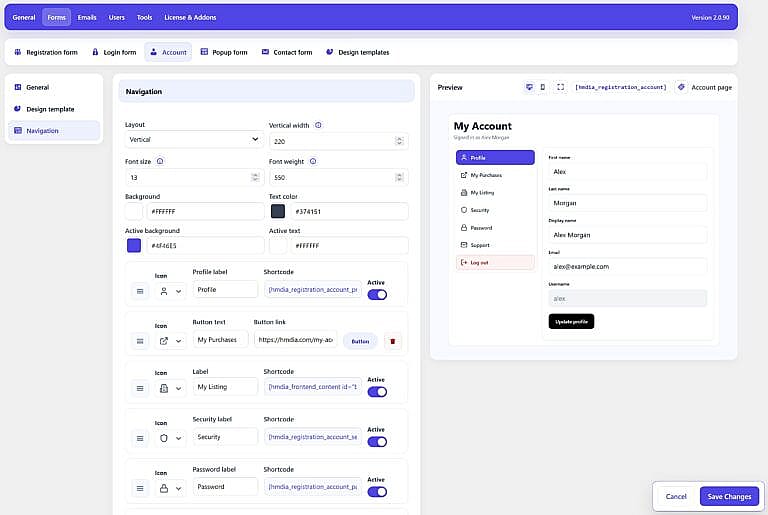
Task: Click the Cancel button
Action: tap(676, 496)
